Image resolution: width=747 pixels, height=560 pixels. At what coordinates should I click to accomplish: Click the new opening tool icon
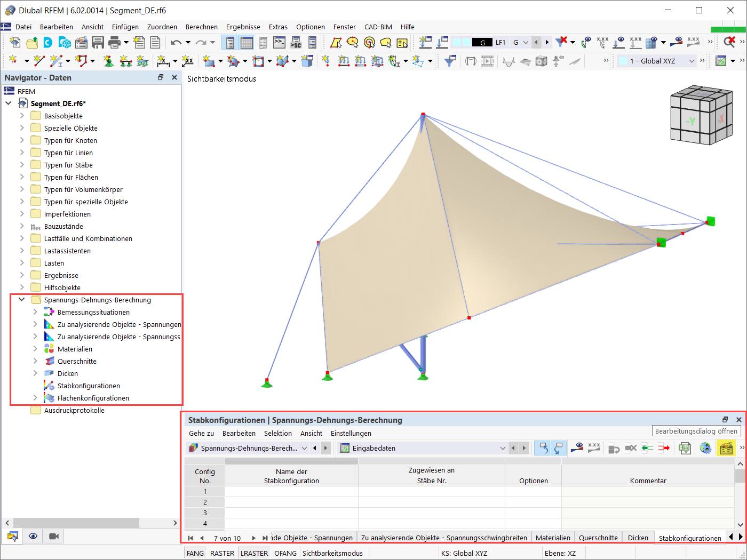[258, 61]
